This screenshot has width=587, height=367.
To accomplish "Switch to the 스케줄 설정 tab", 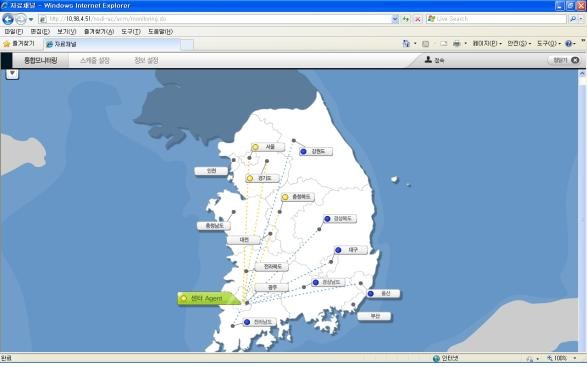I will point(95,60).
